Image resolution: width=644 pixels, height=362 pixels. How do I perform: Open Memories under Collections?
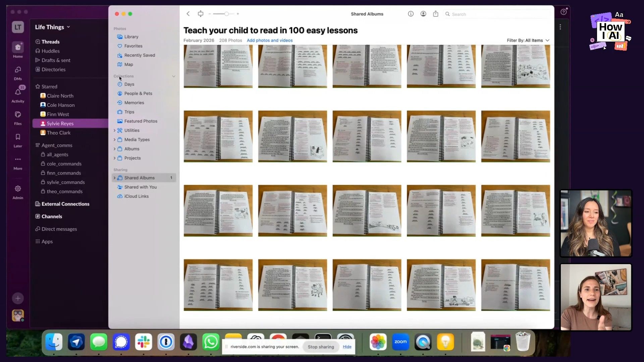click(x=134, y=103)
